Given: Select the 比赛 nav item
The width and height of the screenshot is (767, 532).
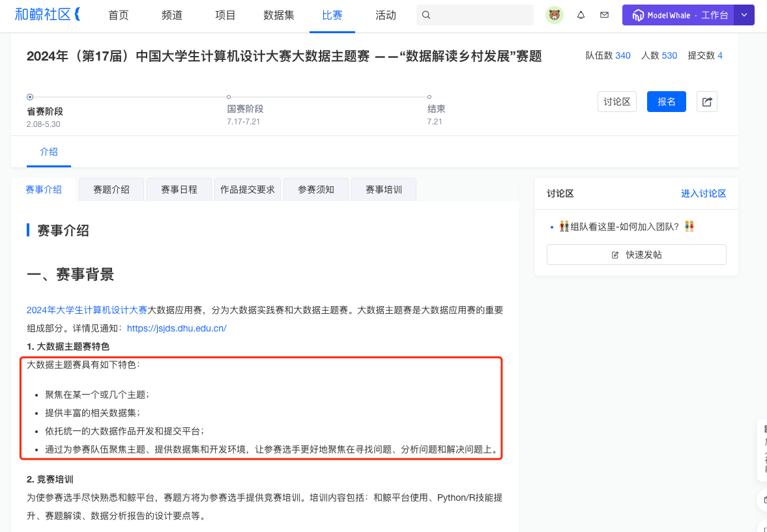Looking at the screenshot, I should pyautogui.click(x=332, y=15).
